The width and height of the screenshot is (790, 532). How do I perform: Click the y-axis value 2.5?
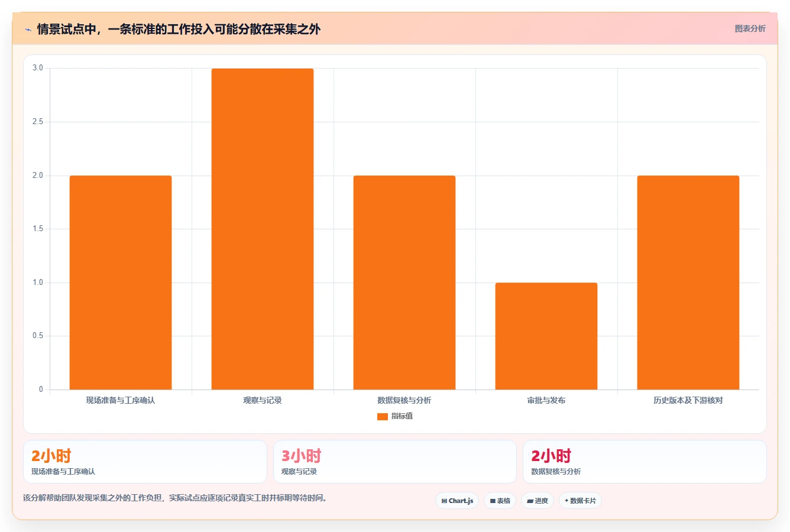[x=38, y=122]
